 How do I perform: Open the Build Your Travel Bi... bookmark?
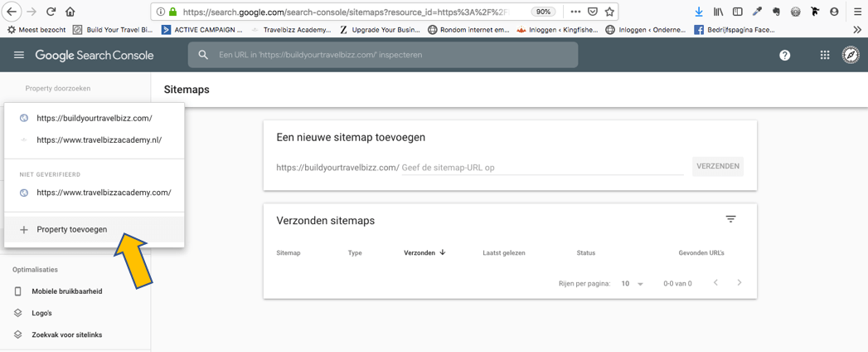[x=113, y=29]
